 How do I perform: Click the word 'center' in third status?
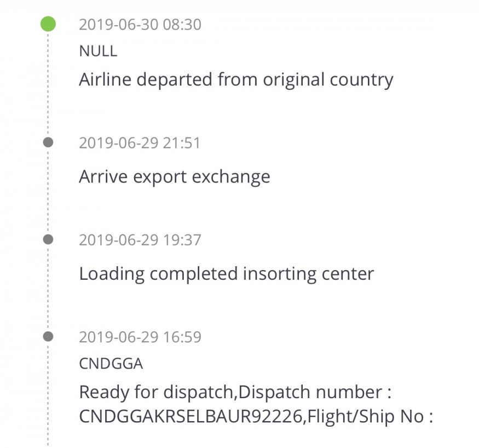tap(348, 274)
